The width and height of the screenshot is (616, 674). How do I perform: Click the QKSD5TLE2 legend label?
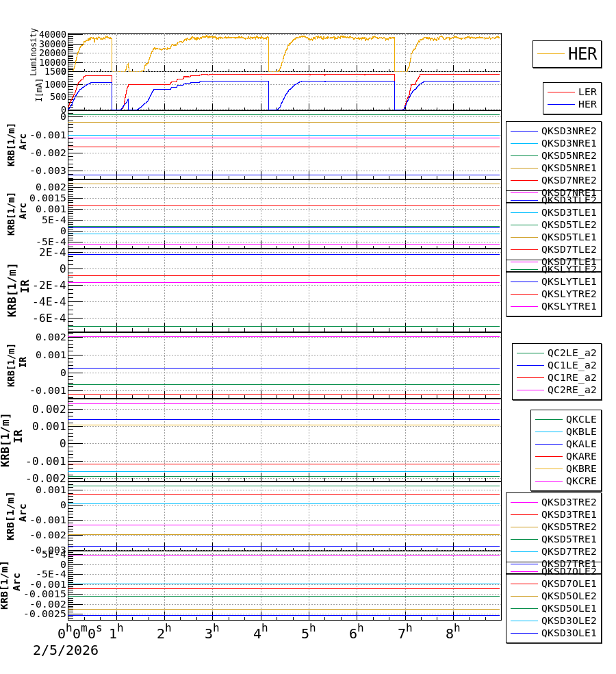[x=569, y=225]
